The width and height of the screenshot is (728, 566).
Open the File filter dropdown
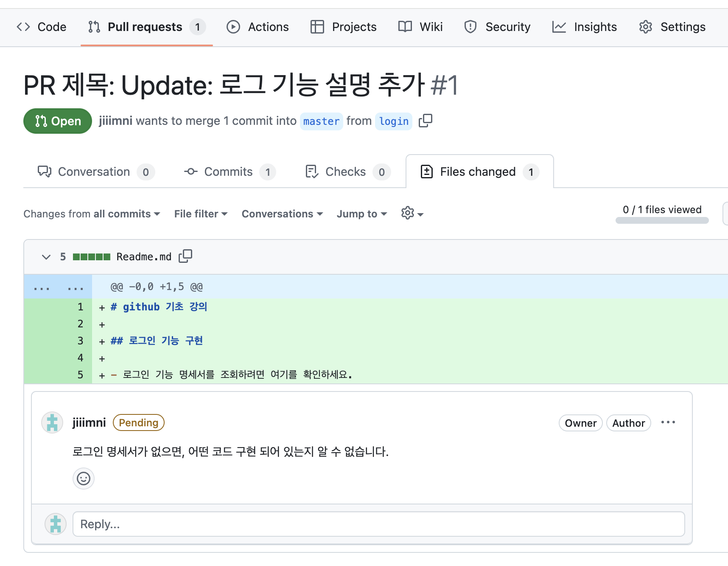[201, 214]
